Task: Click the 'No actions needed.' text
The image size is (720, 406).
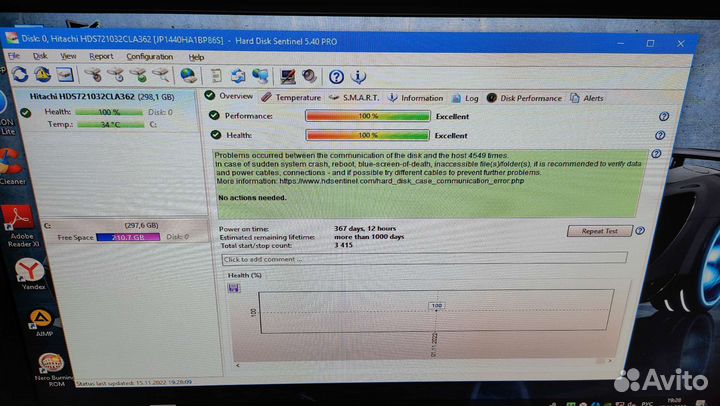Action: [x=252, y=197]
